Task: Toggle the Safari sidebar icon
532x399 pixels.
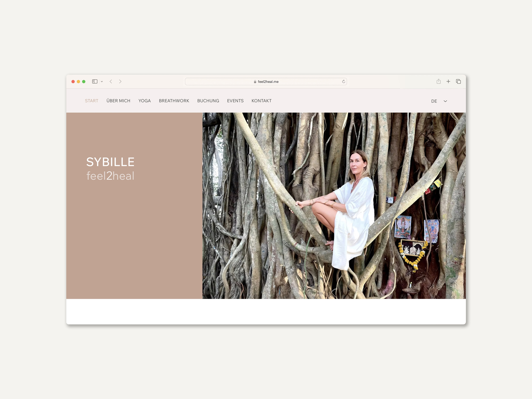Action: (95, 82)
